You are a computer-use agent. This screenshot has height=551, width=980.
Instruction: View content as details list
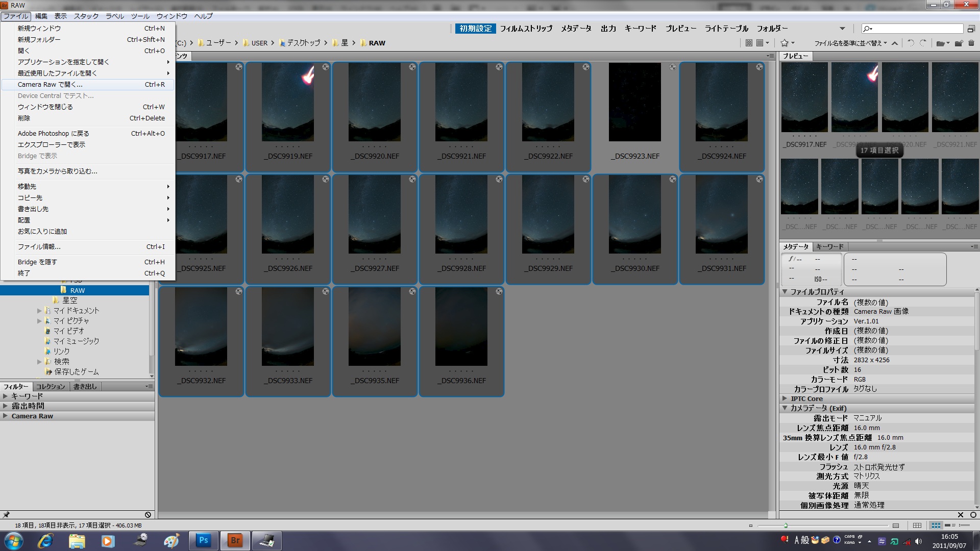coord(950,525)
